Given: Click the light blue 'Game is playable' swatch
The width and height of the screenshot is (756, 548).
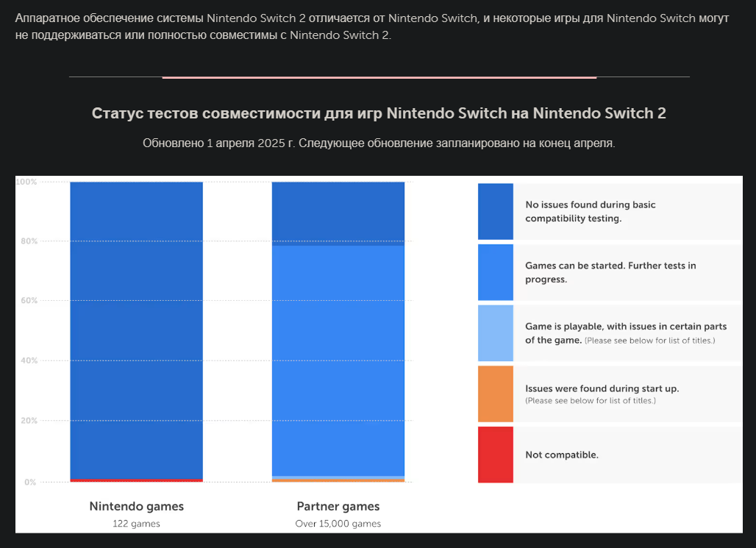Looking at the screenshot, I should click(495, 333).
